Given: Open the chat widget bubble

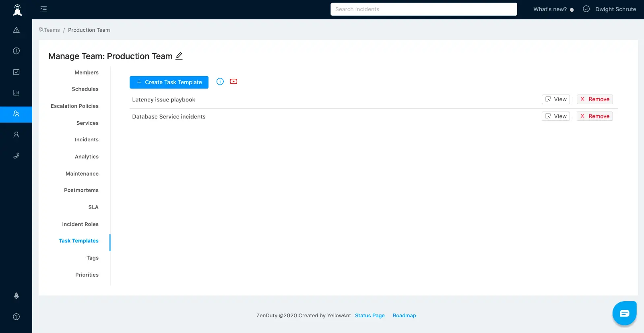Looking at the screenshot, I should (x=624, y=313).
